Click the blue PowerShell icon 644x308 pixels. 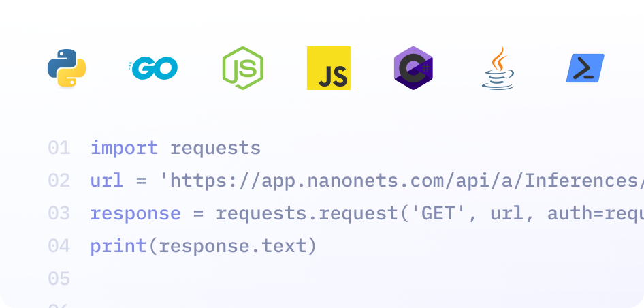(585, 68)
